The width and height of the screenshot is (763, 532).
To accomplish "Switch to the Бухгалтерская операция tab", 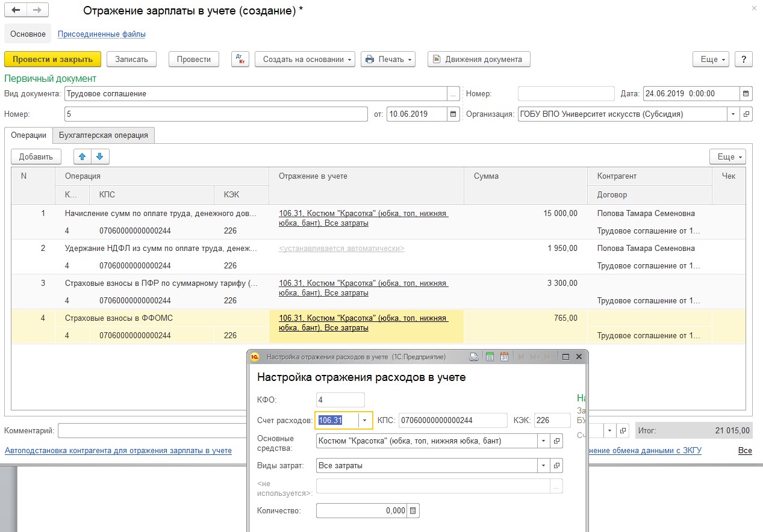I will pyautogui.click(x=104, y=135).
